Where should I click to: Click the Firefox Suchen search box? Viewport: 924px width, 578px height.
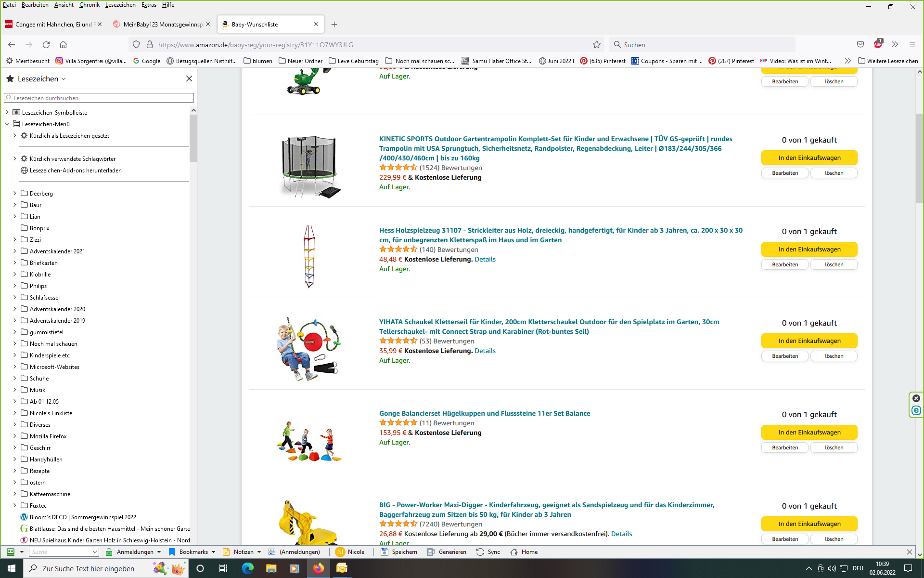(x=702, y=44)
